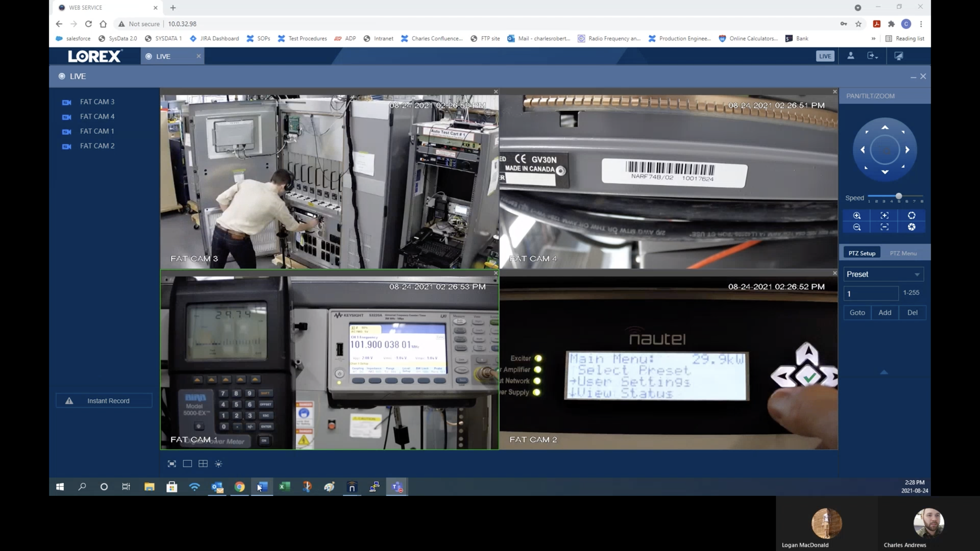Zoom in with the PTZ magnifier plus
Viewport: 980px width, 551px height.
pos(857,216)
